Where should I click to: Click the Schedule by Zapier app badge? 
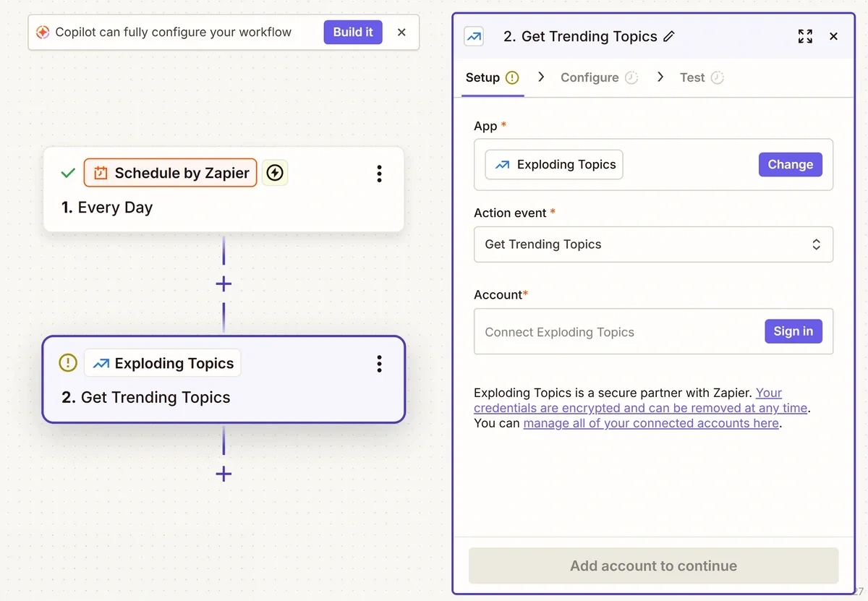point(171,173)
